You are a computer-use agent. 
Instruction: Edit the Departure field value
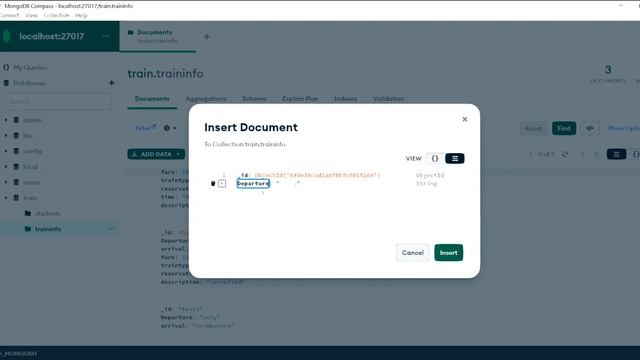point(288,184)
